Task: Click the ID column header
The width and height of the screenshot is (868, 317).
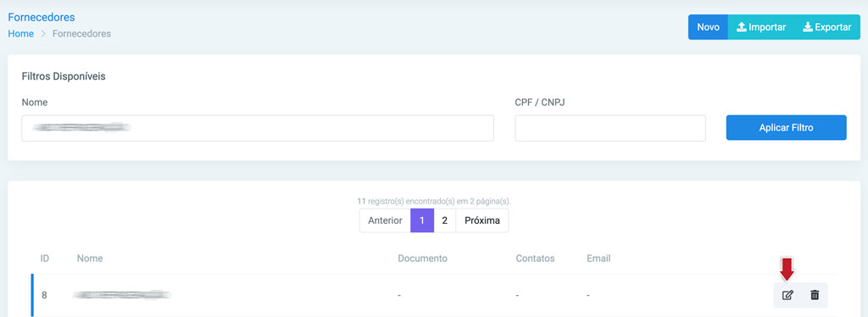Action: tap(45, 259)
